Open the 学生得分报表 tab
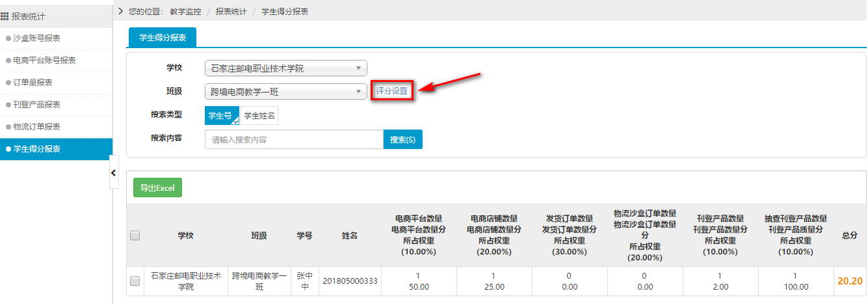The height and width of the screenshot is (304, 868). coord(163,38)
